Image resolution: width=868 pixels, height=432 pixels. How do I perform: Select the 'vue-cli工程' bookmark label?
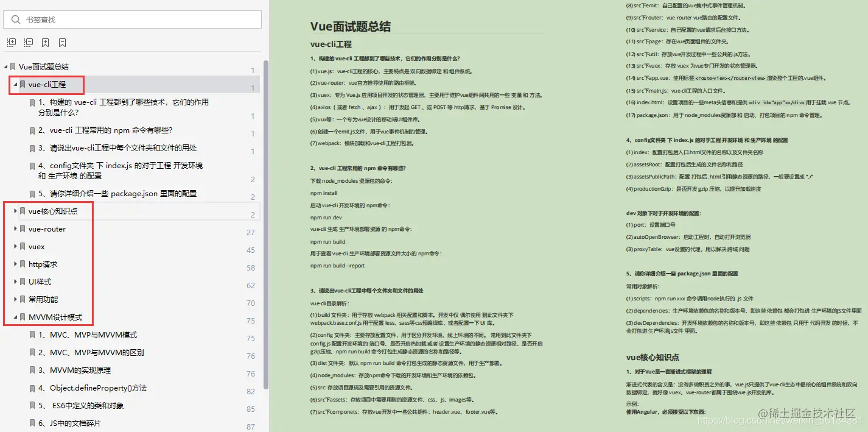click(47, 84)
